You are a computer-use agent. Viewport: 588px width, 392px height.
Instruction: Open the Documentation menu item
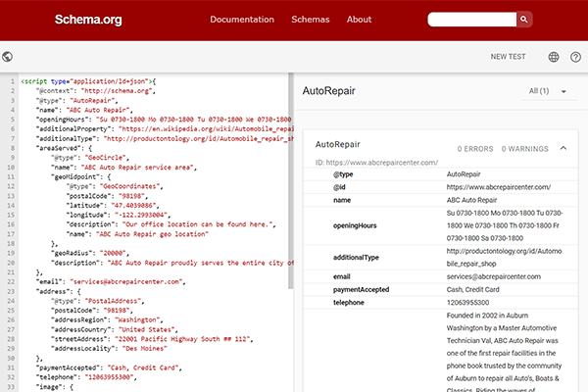(242, 20)
